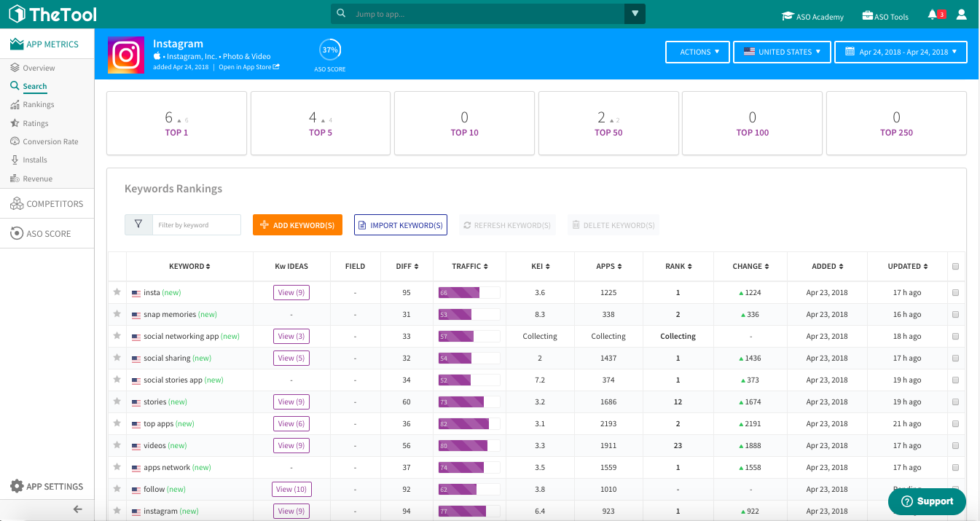Click the search magnifier icon in top bar

pyautogui.click(x=341, y=14)
